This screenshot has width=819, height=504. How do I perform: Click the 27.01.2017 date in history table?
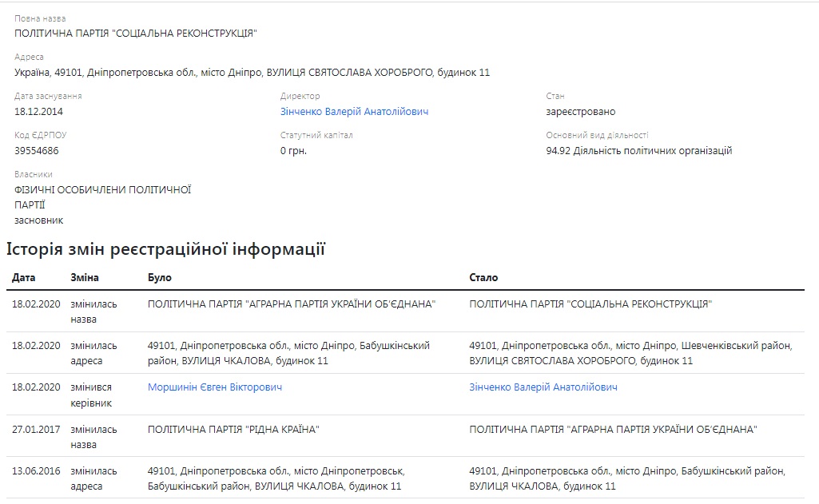[x=37, y=430]
